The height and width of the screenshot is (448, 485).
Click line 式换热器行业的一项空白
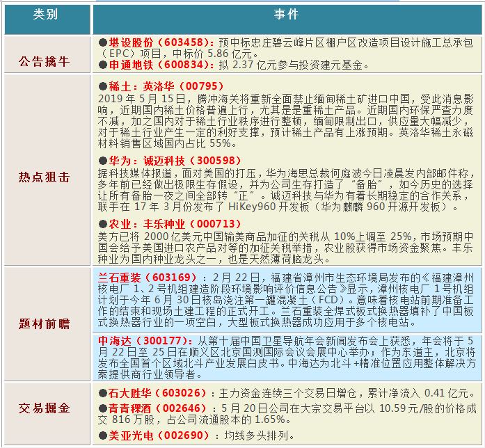tap(257, 322)
